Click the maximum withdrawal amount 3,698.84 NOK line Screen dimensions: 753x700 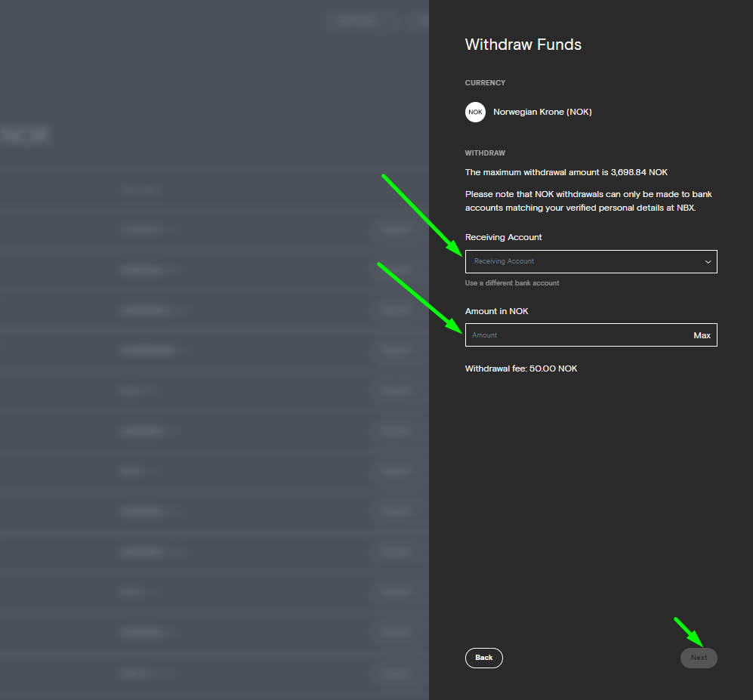pyautogui.click(x=566, y=172)
